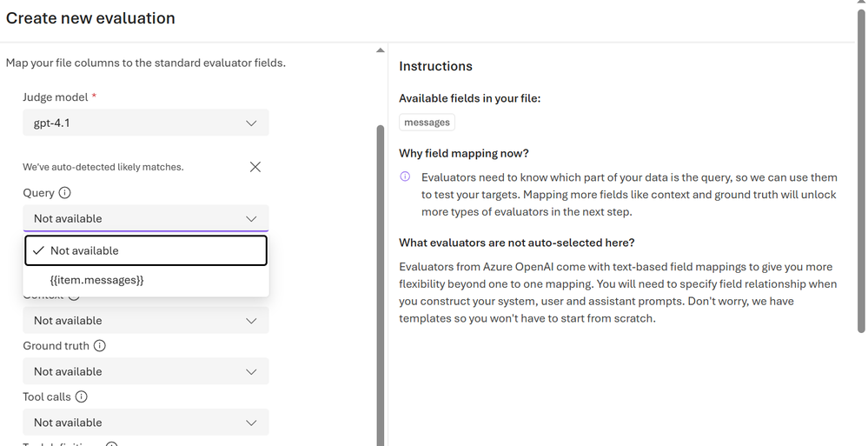This screenshot has width=868, height=446.
Task: Click the Tool calls info icon
Action: point(82,397)
